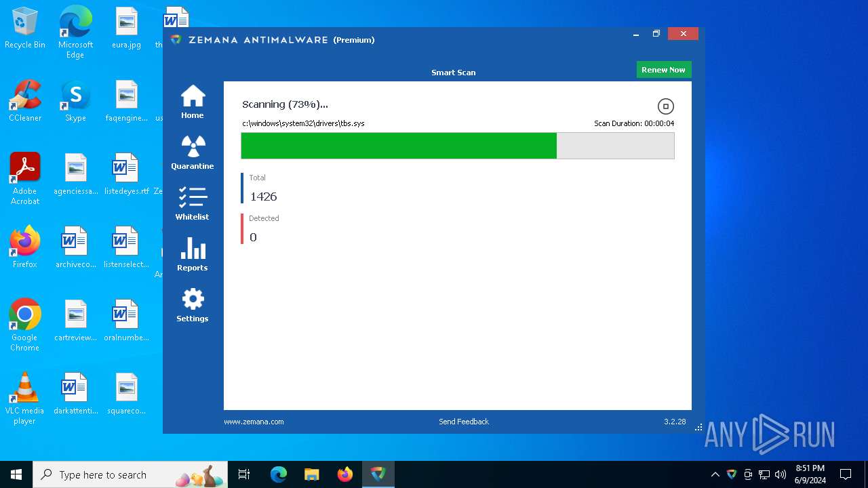The height and width of the screenshot is (488, 868).
Task: Open volume control in tray
Action: click(781, 474)
